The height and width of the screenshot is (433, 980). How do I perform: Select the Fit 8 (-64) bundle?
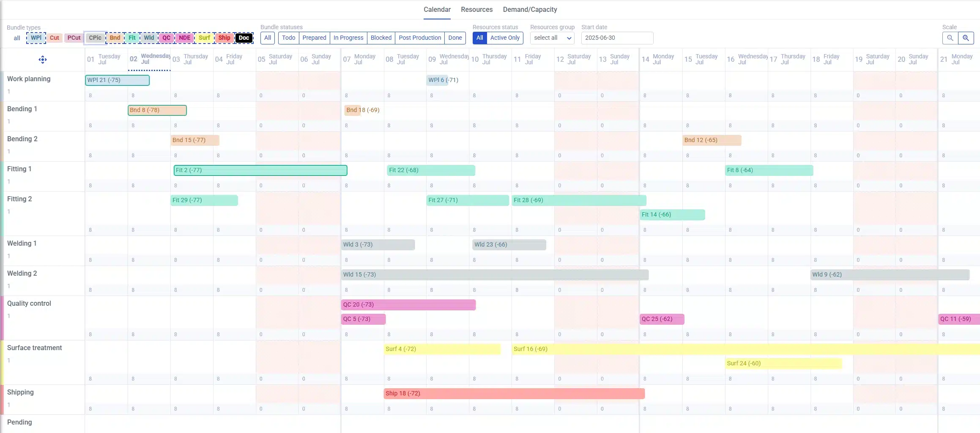pos(769,170)
